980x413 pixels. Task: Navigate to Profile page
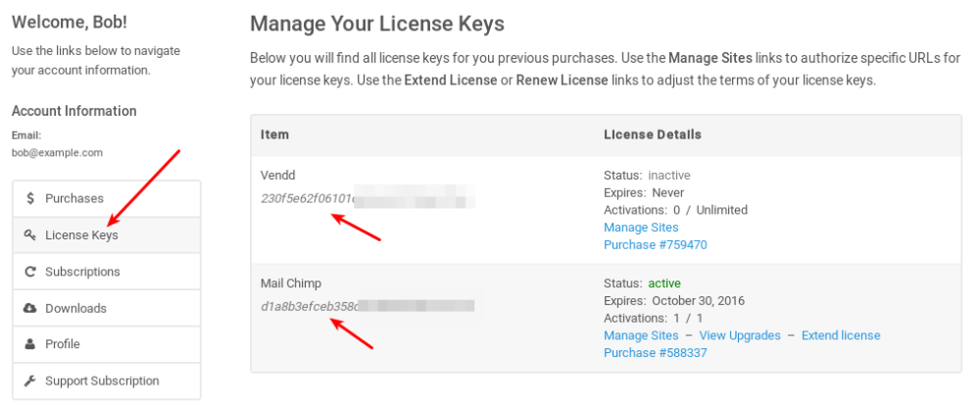tap(63, 344)
